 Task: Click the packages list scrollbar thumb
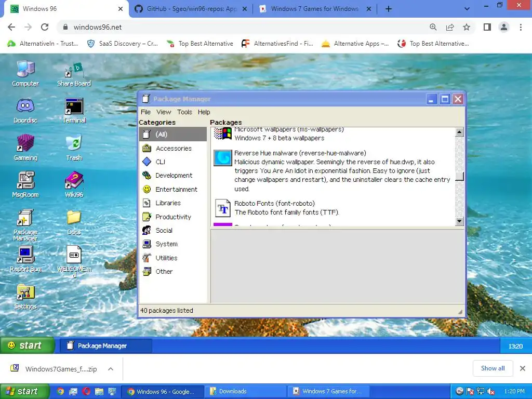459,177
